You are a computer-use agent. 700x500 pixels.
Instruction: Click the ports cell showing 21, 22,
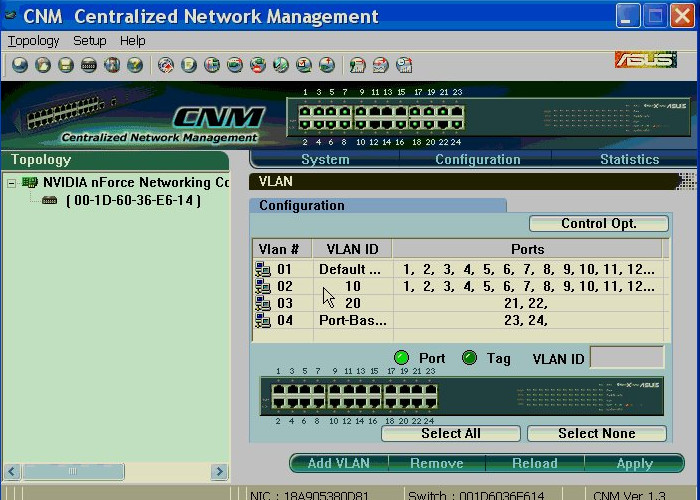coord(526,303)
